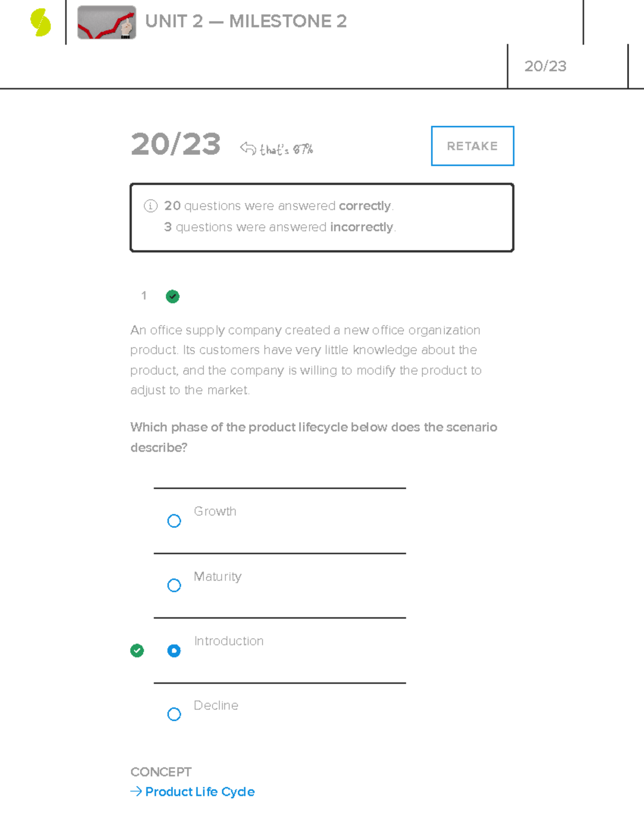Open the Unit 2 chart thumbnail

(x=106, y=23)
